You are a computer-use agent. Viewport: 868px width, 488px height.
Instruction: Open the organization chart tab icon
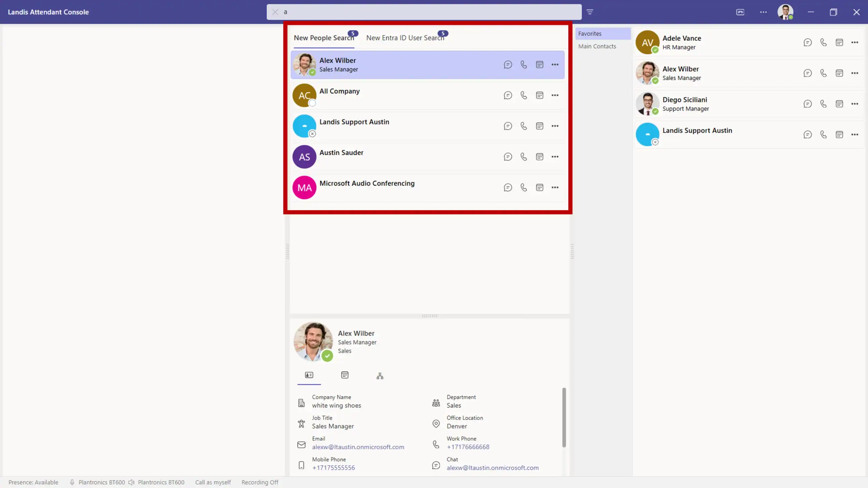(x=380, y=375)
